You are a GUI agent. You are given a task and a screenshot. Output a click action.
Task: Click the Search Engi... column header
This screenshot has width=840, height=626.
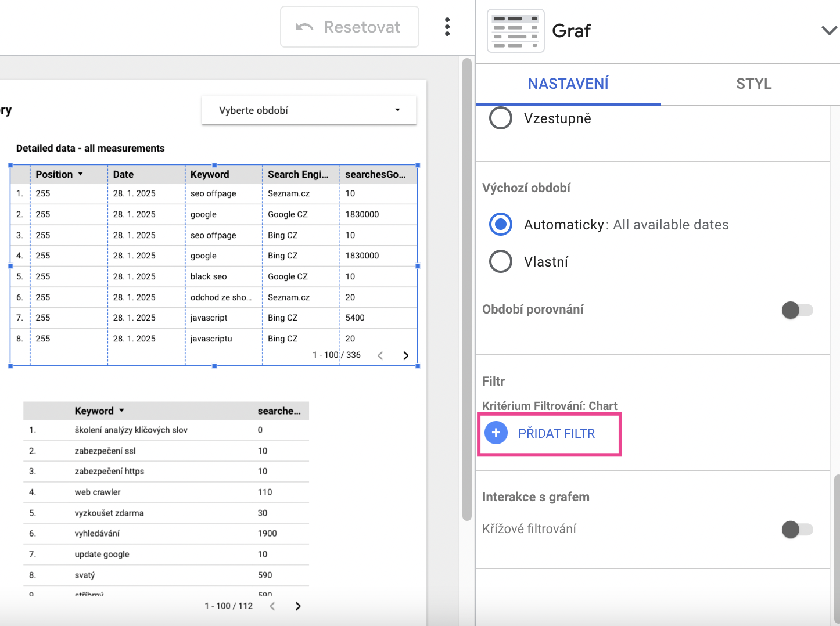coord(298,174)
